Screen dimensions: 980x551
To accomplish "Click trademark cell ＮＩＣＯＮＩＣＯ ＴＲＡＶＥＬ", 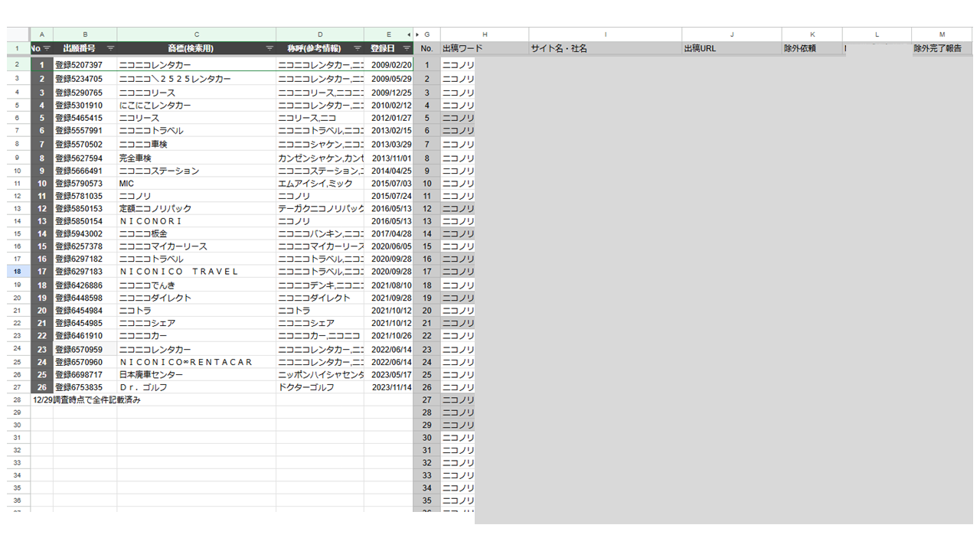I will tap(197, 272).
